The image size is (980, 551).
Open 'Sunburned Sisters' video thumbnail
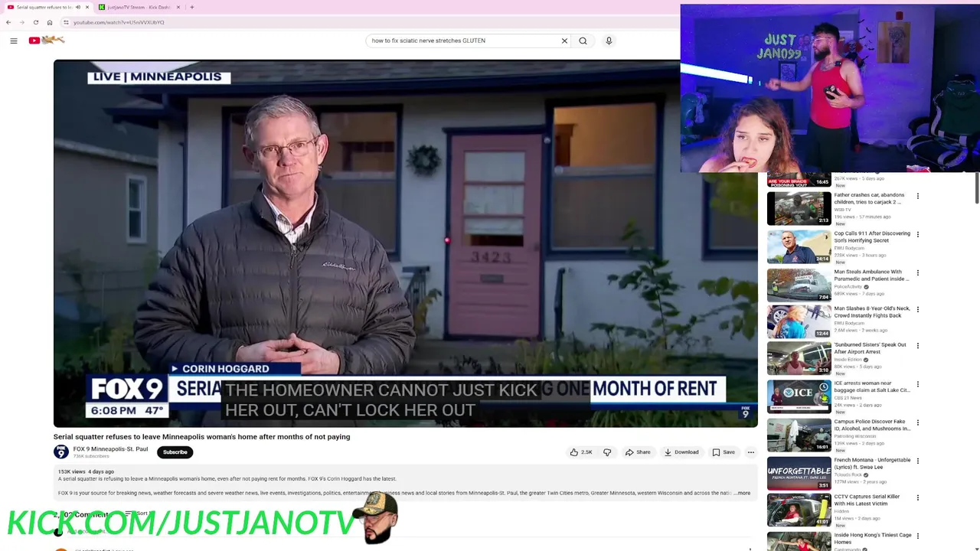[x=799, y=358]
